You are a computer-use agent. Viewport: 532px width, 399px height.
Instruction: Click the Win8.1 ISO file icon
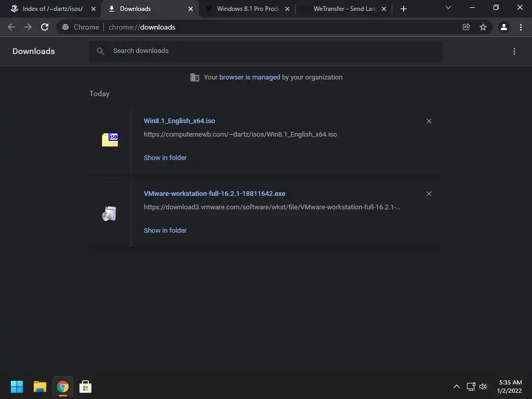(x=110, y=139)
